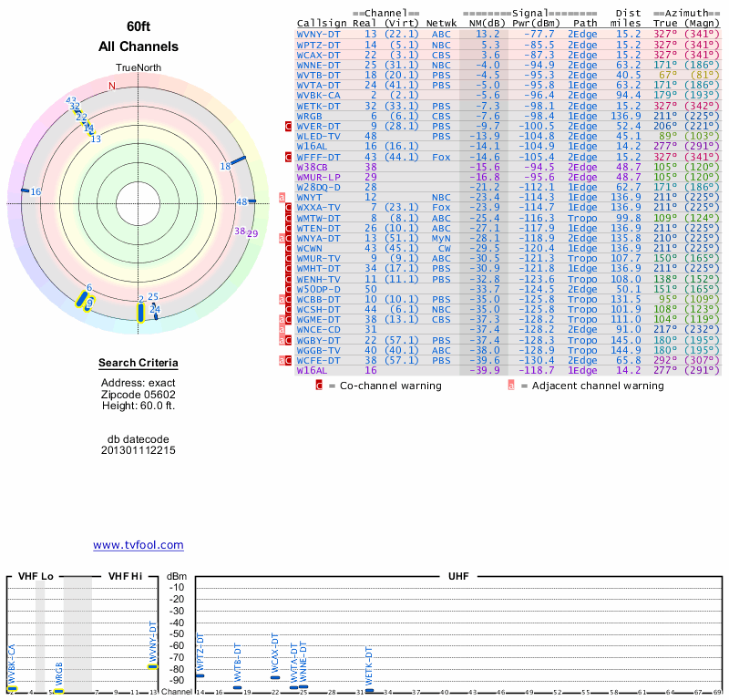Viewport: 729px width, 700px height.
Task: Click the co-channel warning badge beside WVER-DT
Action: point(288,126)
